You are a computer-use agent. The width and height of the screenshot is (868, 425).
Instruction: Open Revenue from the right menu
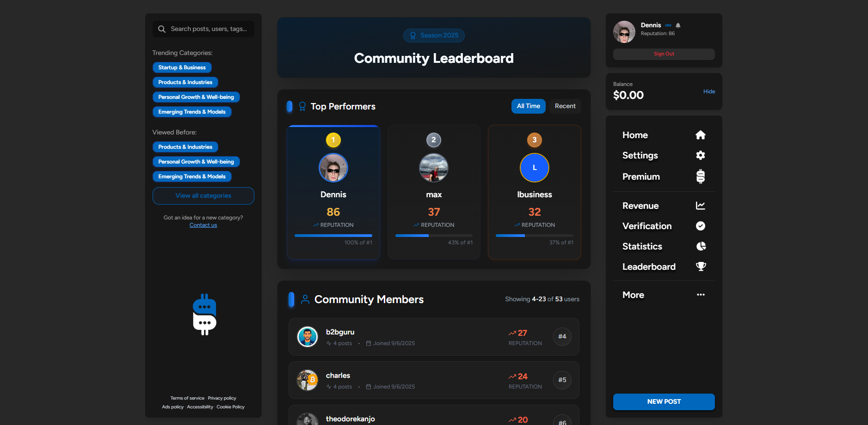[664, 206]
